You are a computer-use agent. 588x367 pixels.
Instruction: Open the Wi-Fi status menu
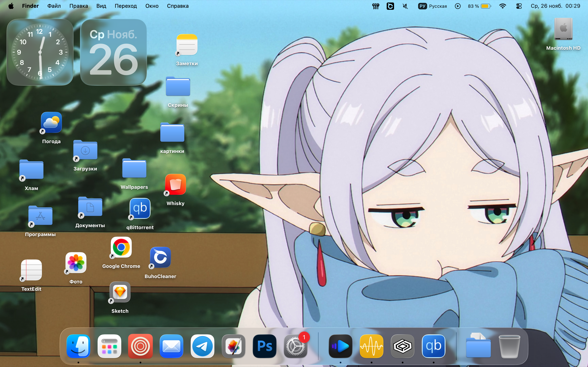[502, 6]
